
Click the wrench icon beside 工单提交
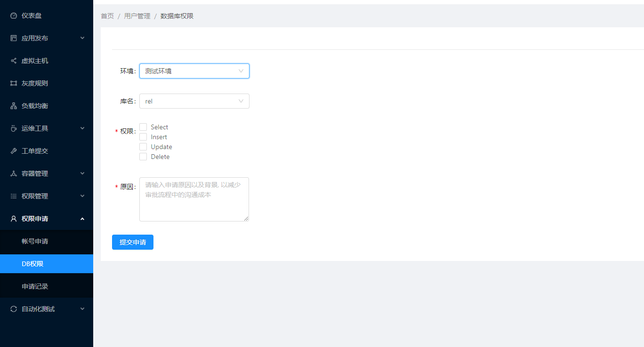[x=14, y=151]
